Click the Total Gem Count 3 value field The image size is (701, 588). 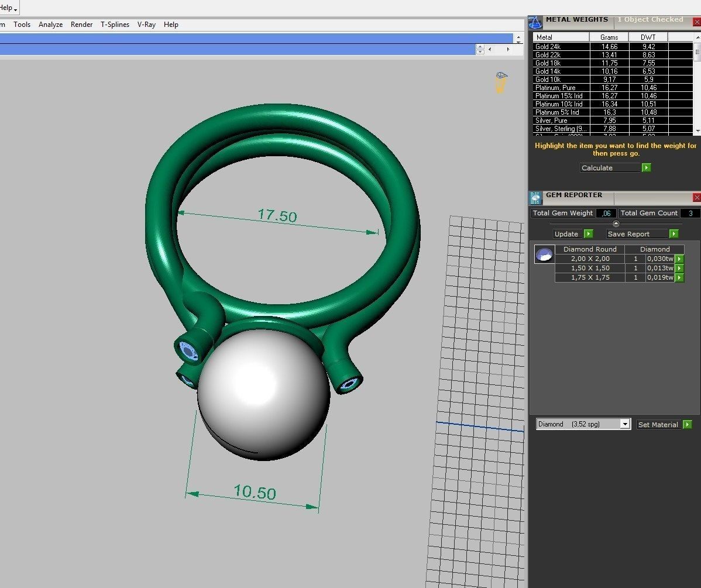click(x=690, y=214)
